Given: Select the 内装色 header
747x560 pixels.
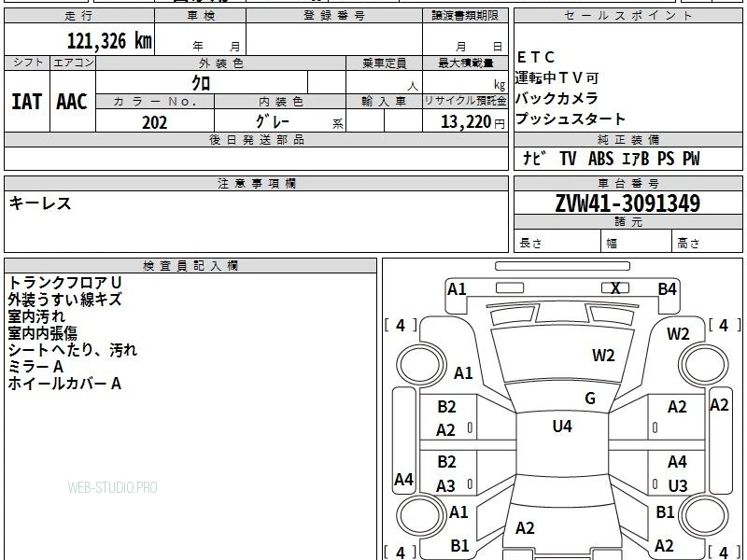Looking at the screenshot, I should pyautogui.click(x=280, y=102).
